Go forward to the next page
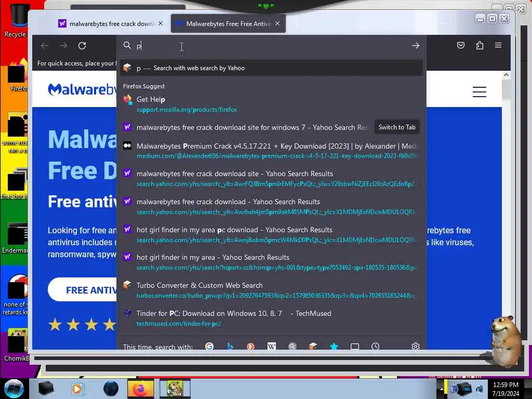This screenshot has height=399, width=532. [x=63, y=46]
